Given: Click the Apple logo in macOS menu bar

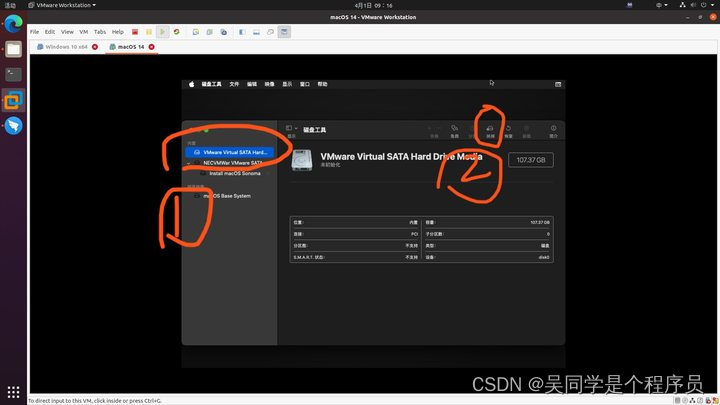Looking at the screenshot, I should [x=191, y=84].
